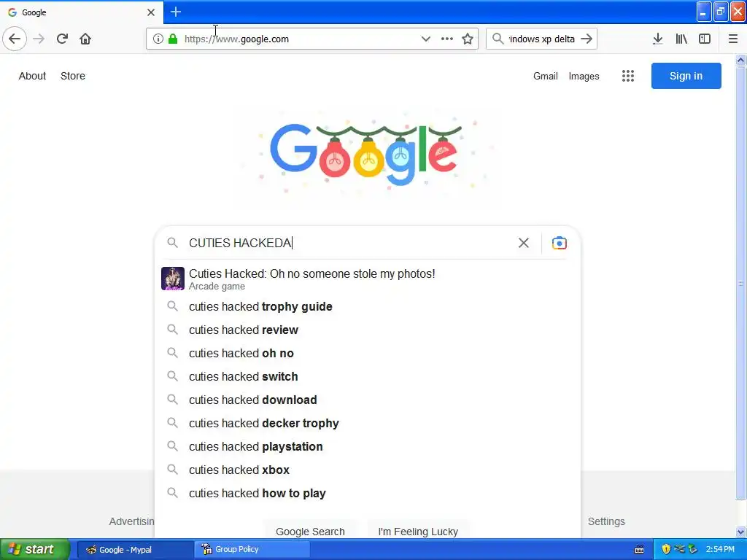Screen dimensions: 747x560
Task: Select suggestion Cuties Hacked: Oh no someone stole my photos!
Action: (368, 279)
